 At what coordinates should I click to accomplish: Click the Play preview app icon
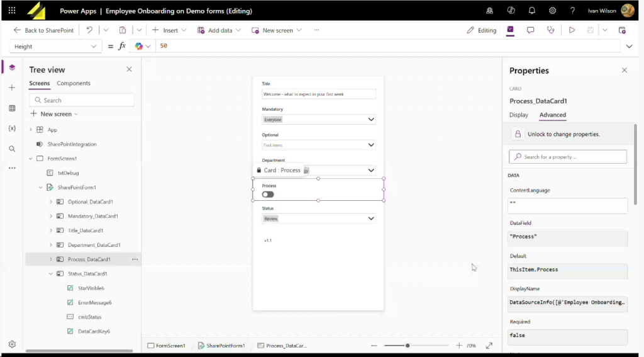click(572, 30)
